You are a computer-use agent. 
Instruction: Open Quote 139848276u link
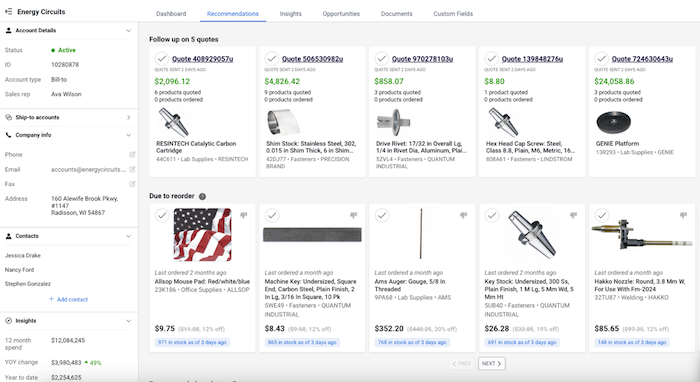pyautogui.click(x=532, y=58)
